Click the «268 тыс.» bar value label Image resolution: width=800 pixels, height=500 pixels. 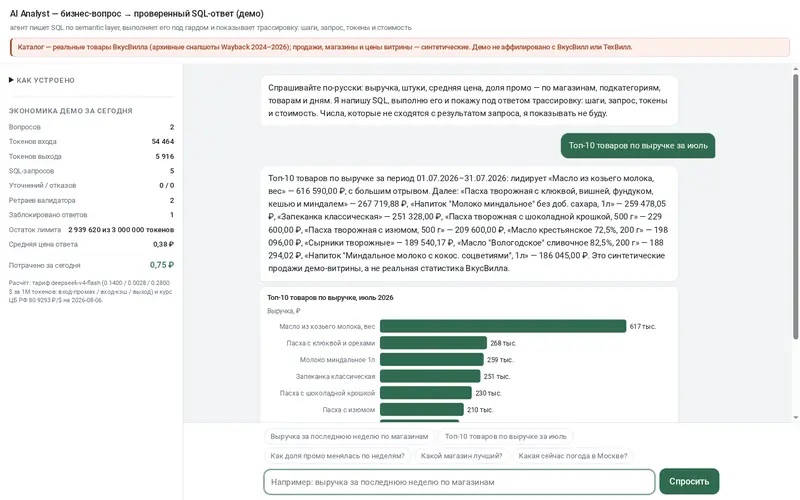coord(503,343)
